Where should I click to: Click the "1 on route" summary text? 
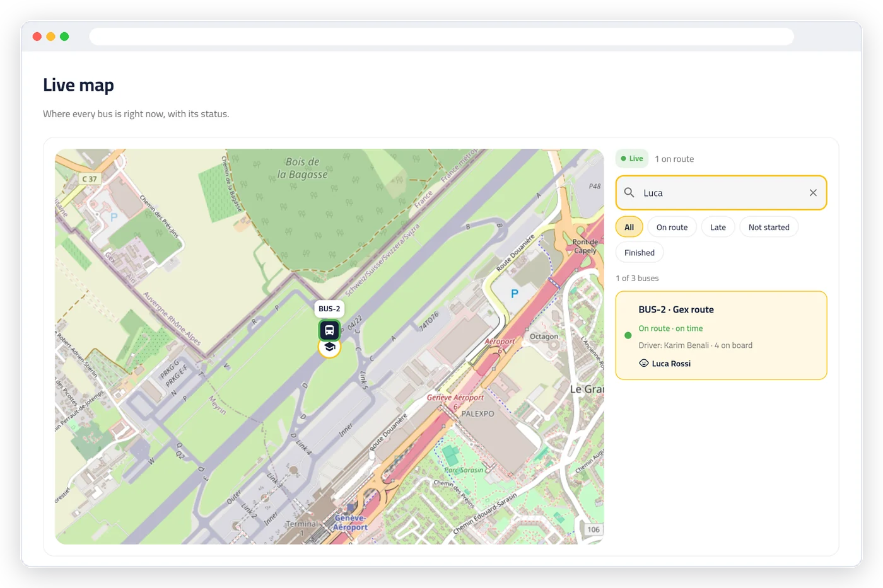point(674,159)
